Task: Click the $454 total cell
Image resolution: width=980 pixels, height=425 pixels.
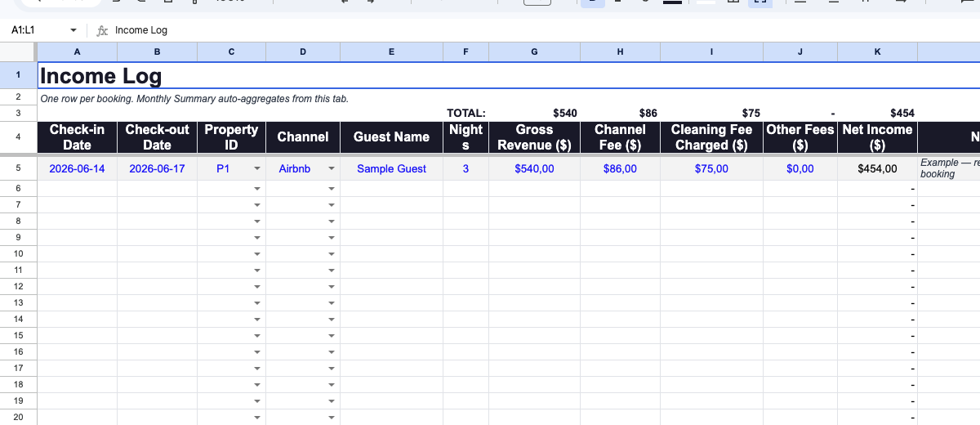Action: pyautogui.click(x=878, y=113)
